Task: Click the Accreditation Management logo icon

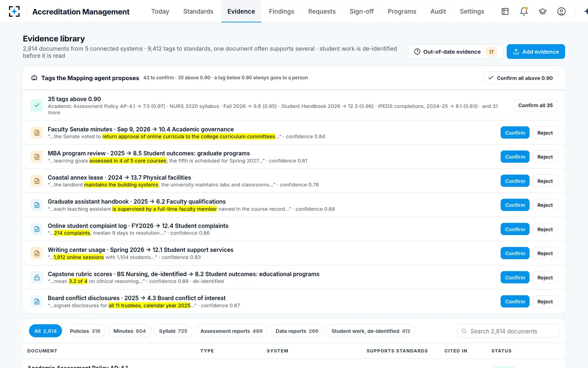Action: [x=14, y=11]
